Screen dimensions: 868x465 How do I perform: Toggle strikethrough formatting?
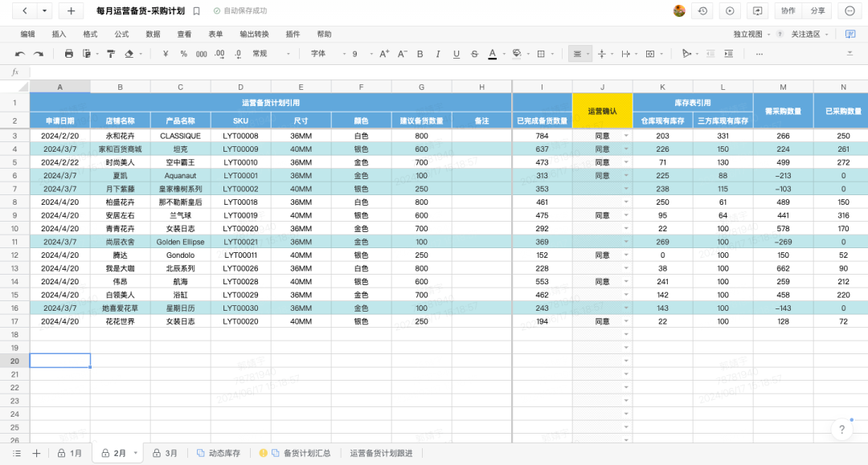(474, 54)
